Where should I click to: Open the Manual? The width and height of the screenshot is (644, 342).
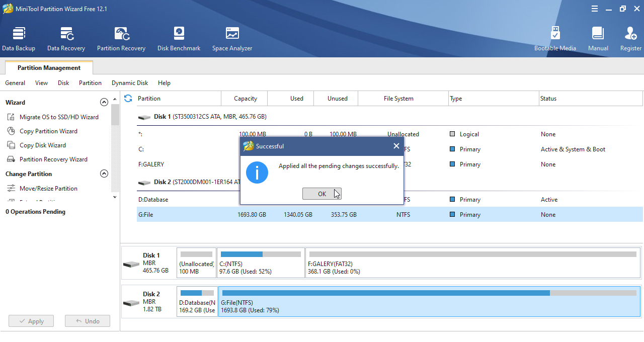598,39
